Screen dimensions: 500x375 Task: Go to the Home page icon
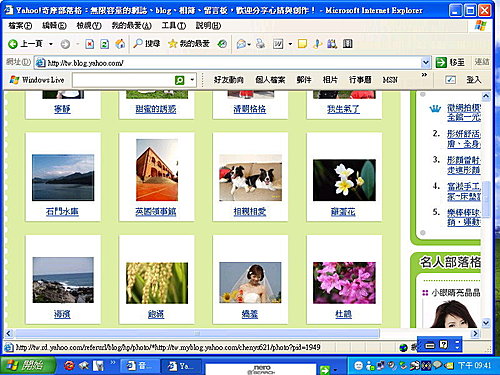[x=120, y=44]
